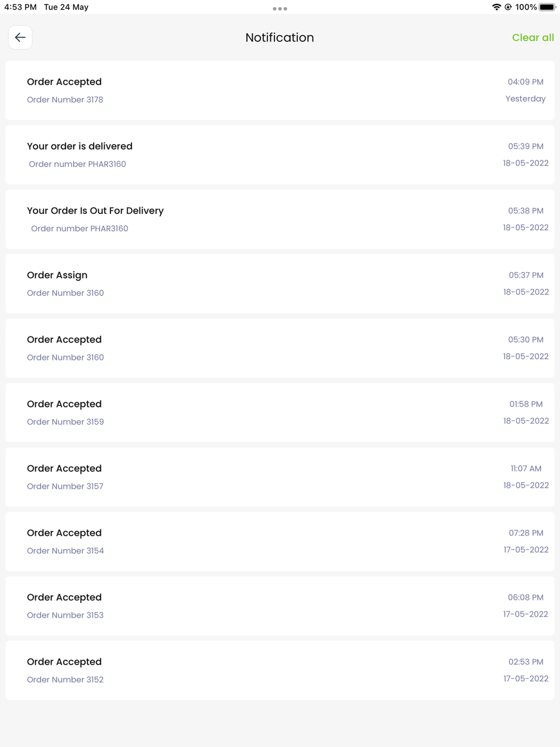Tap the battery indicator icon
The height and width of the screenshot is (747, 560).
(x=547, y=7)
